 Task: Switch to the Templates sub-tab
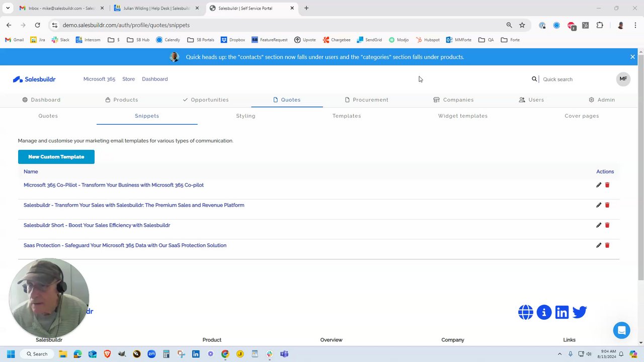(347, 116)
